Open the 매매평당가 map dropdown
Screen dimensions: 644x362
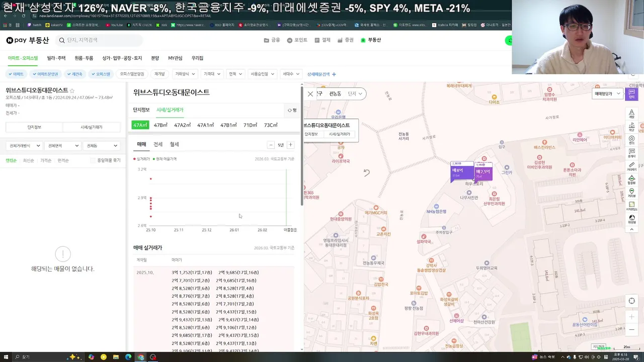[x=607, y=94]
